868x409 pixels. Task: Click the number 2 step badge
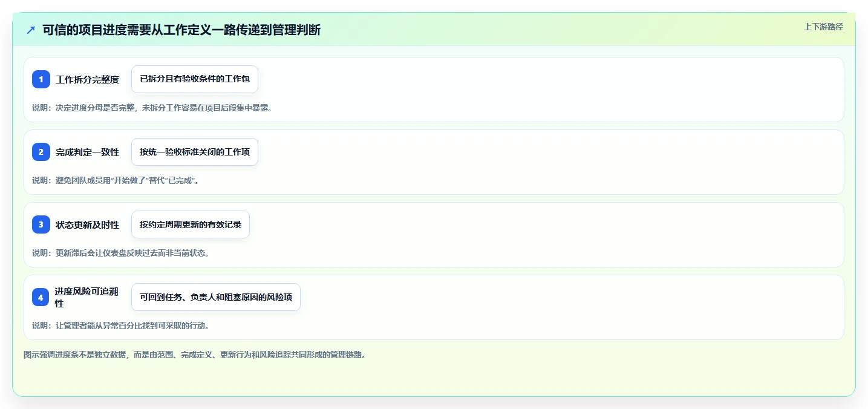pos(41,152)
